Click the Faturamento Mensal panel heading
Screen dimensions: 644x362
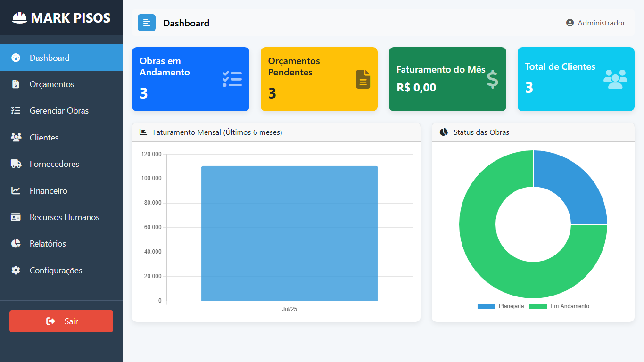click(x=217, y=132)
